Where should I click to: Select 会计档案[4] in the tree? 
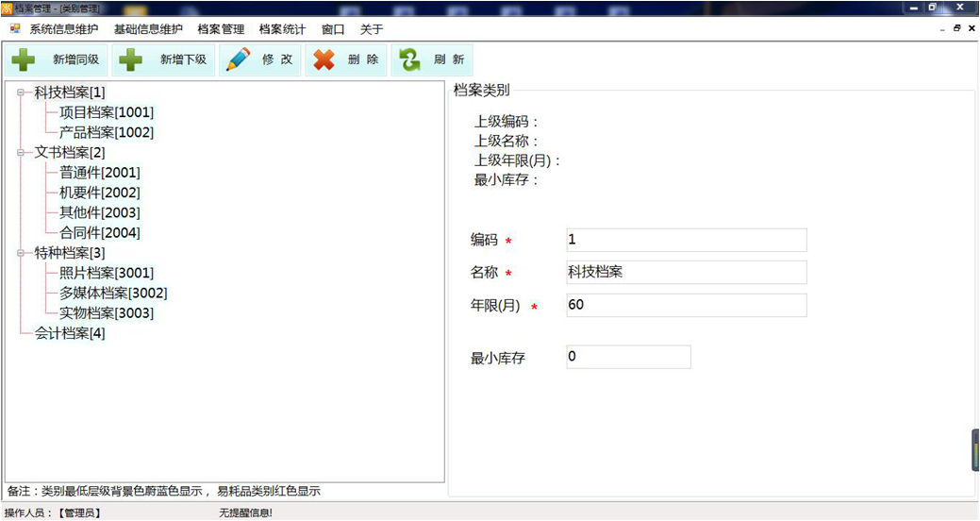pos(70,333)
